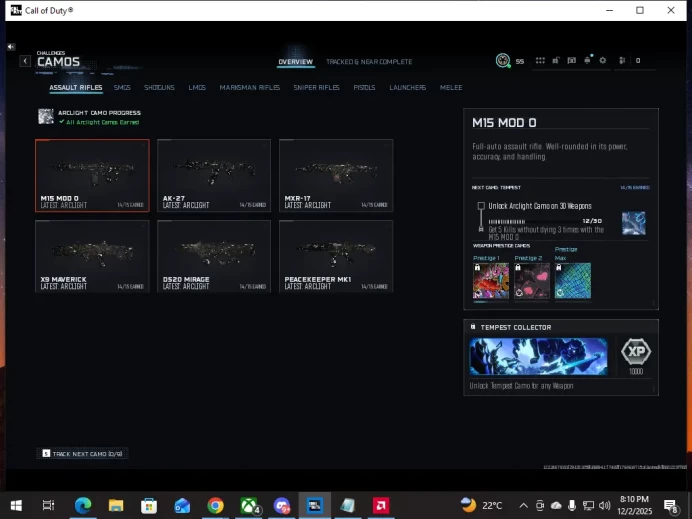This screenshot has height=519, width=692.
Task: Open notifications bell with blue dot
Action: [587, 60]
